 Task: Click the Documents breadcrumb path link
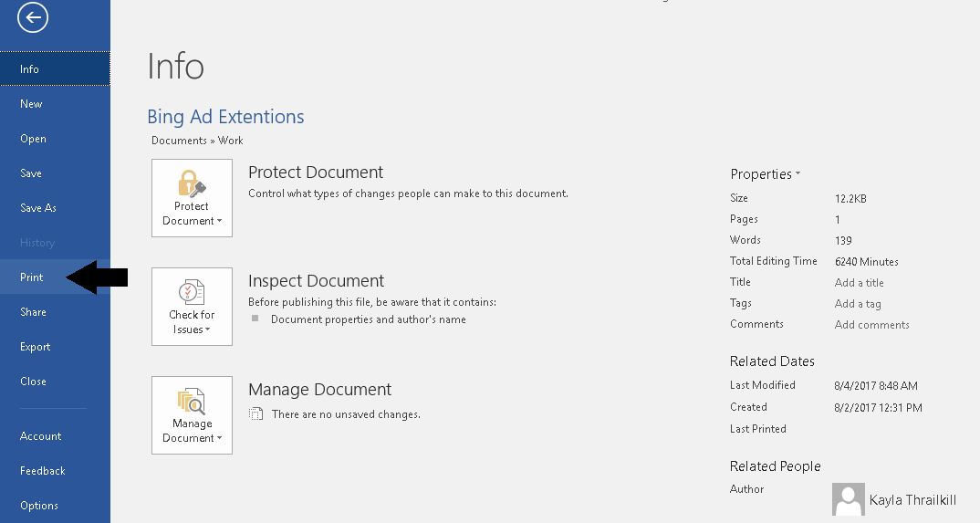(x=179, y=141)
